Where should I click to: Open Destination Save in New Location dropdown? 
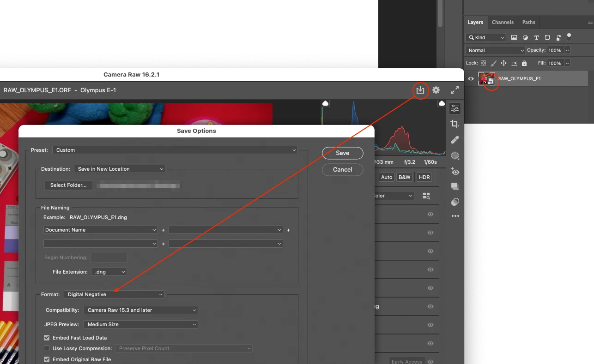119,169
